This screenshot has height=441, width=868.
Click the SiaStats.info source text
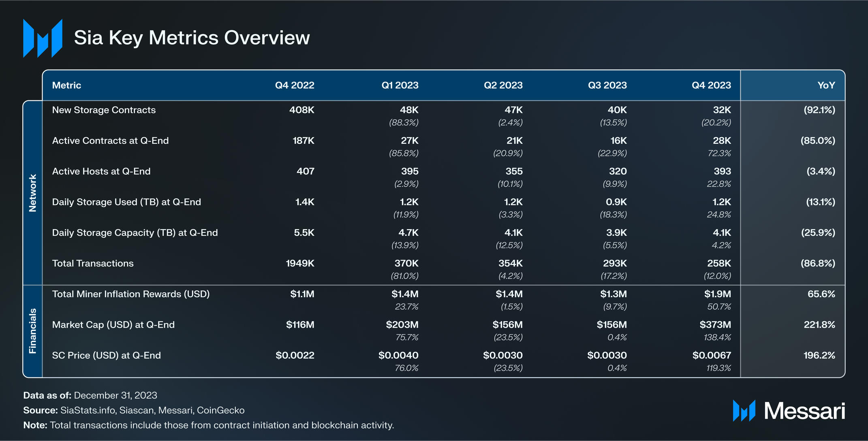pos(88,410)
